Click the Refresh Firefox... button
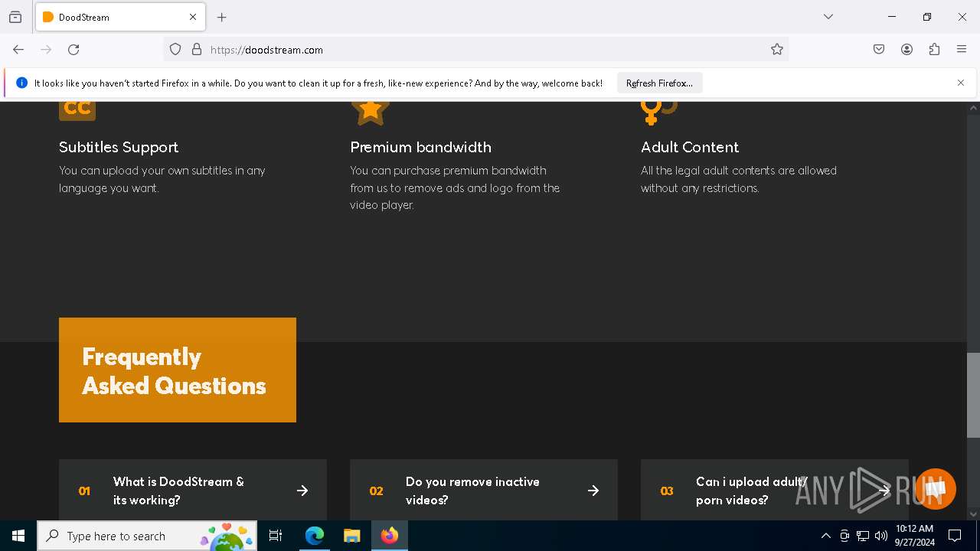The image size is (980, 551). [x=659, y=83]
